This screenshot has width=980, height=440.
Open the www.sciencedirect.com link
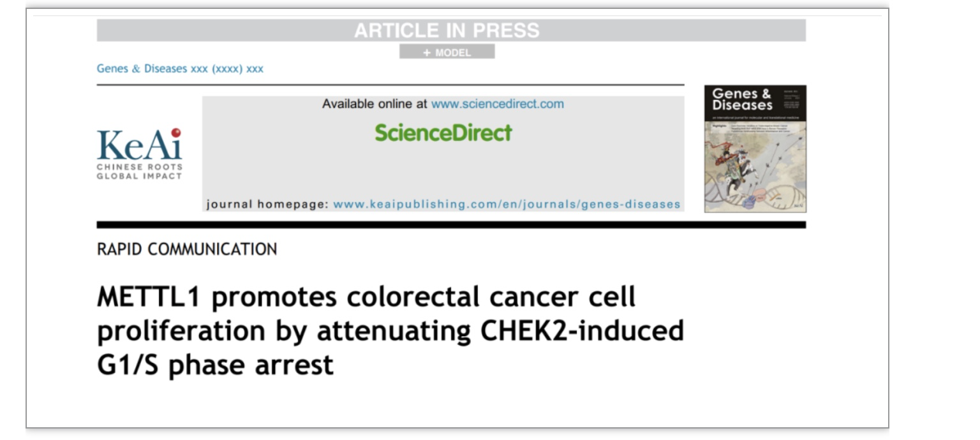point(498,104)
